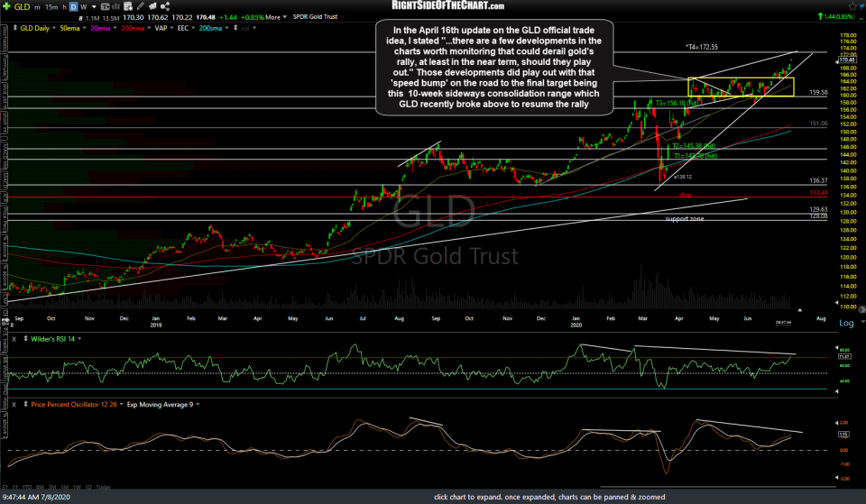Screen dimensions: 866x504
Task: Open the 20ema indicator dropdown
Action: point(115,28)
